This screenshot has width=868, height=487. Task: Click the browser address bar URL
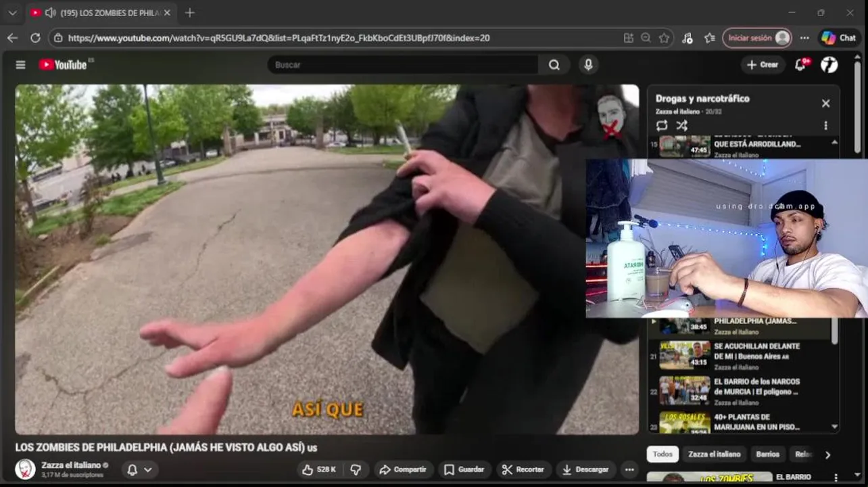279,38
